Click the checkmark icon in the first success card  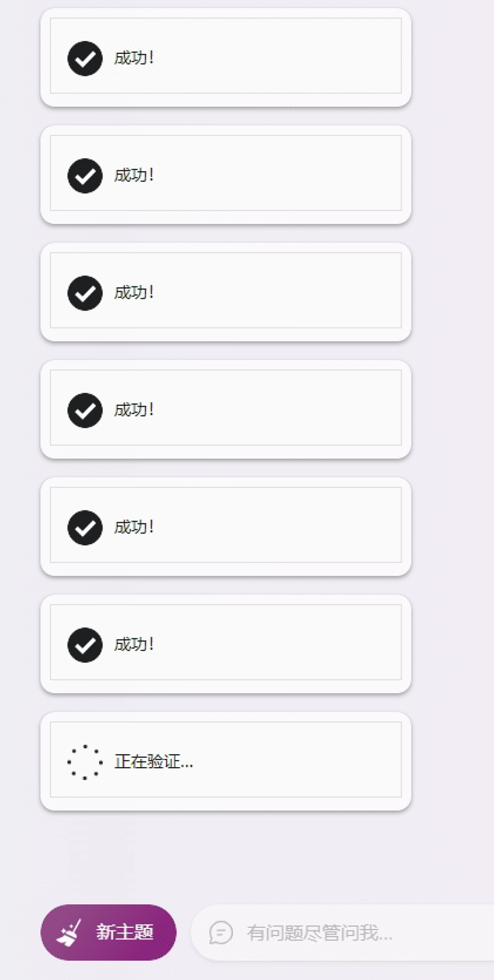tap(84, 59)
